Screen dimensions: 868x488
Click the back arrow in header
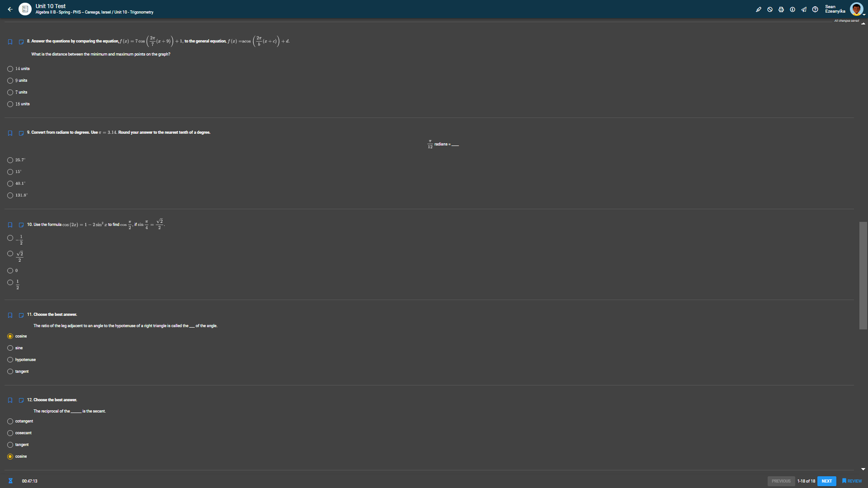point(10,9)
